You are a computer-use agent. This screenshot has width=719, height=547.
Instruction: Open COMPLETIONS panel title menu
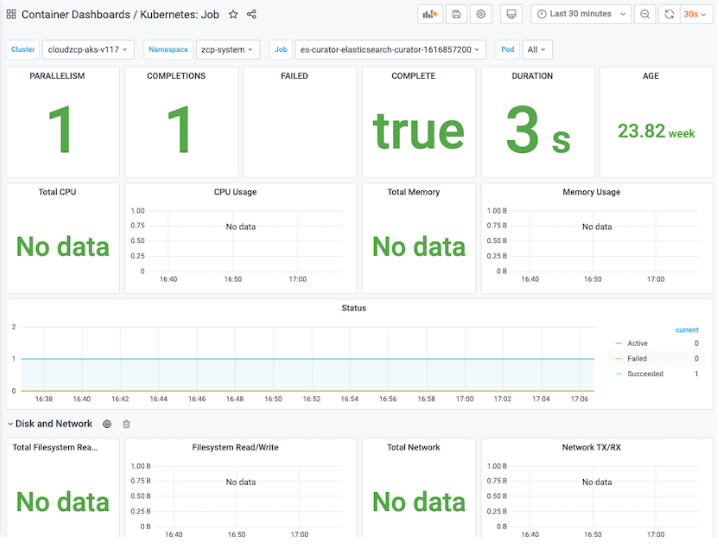[176, 76]
